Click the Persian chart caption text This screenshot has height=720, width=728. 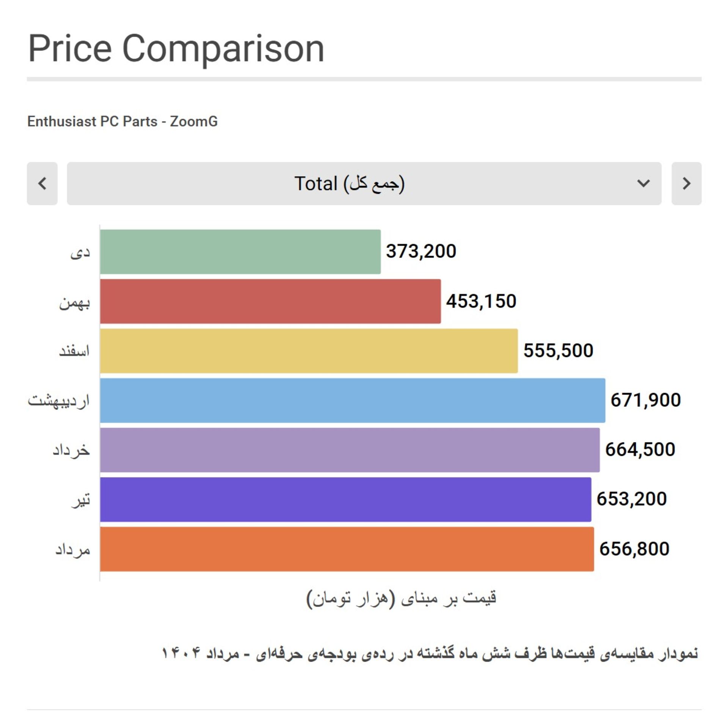click(430, 653)
